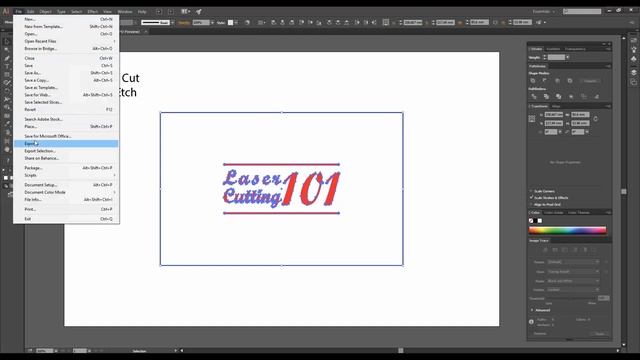The width and height of the screenshot is (640, 360).
Task: Open the Image Trace Palette dropdown
Action: click(x=573, y=290)
